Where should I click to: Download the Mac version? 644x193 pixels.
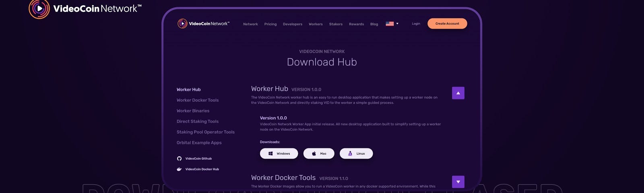coord(319,154)
